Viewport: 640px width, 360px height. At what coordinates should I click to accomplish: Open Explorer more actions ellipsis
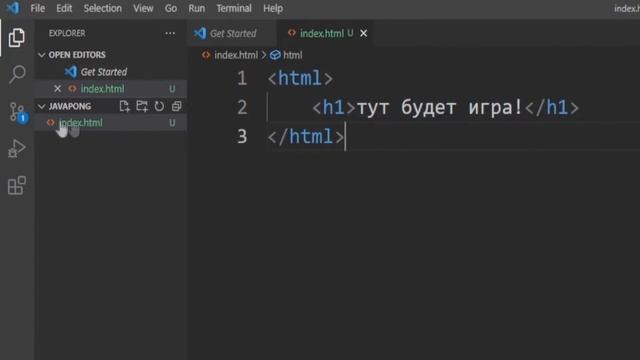pyautogui.click(x=170, y=33)
